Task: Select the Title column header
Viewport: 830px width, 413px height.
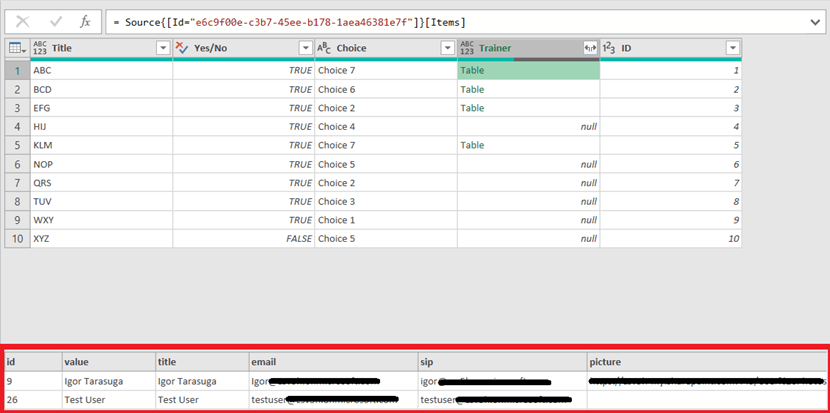Action: click(102, 48)
